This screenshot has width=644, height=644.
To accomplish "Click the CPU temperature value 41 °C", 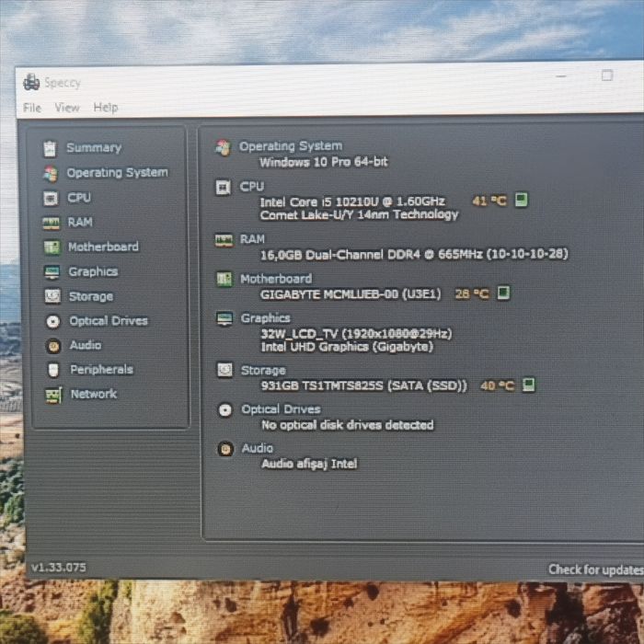I will pyautogui.click(x=489, y=201).
